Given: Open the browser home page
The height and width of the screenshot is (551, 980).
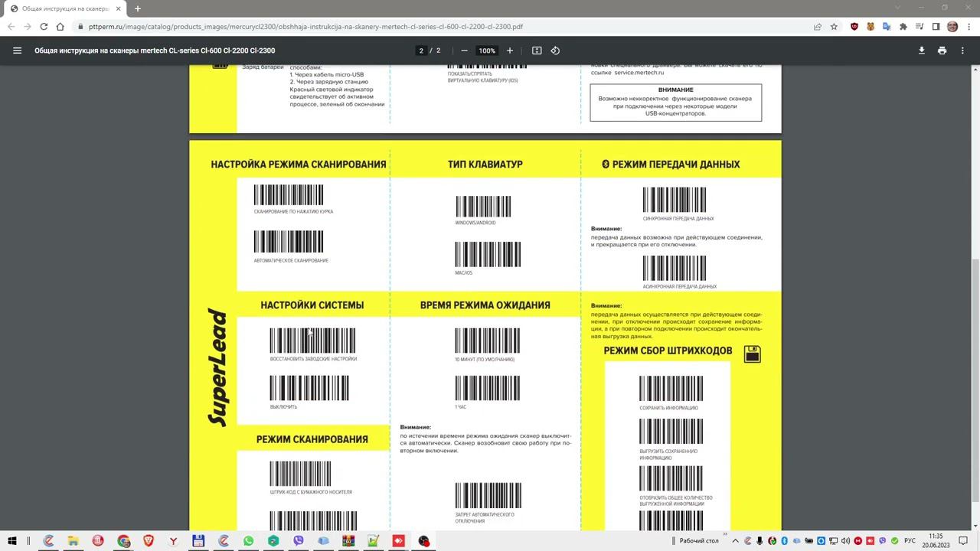Looking at the screenshot, I should (x=60, y=26).
